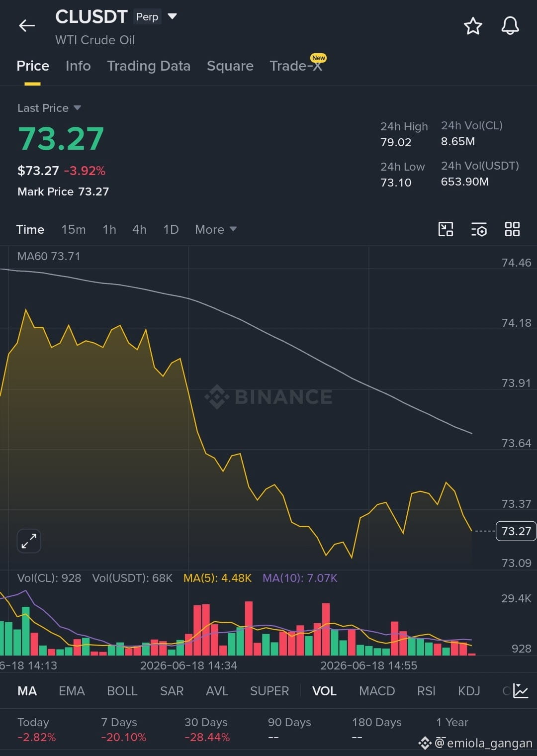Image resolution: width=537 pixels, height=756 pixels.
Task: Open the grid layout icon
Action: pyautogui.click(x=512, y=229)
